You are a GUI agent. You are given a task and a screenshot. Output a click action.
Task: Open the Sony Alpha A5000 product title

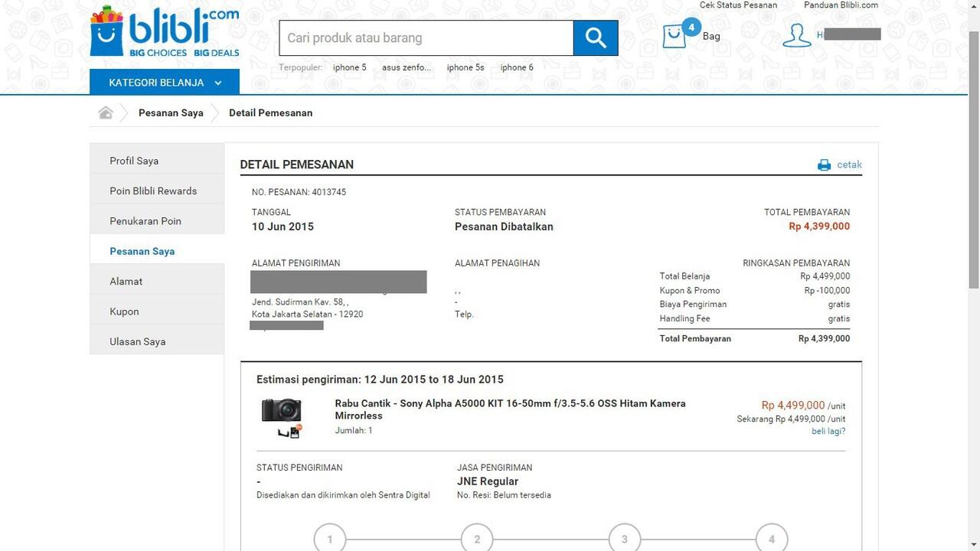(x=510, y=409)
